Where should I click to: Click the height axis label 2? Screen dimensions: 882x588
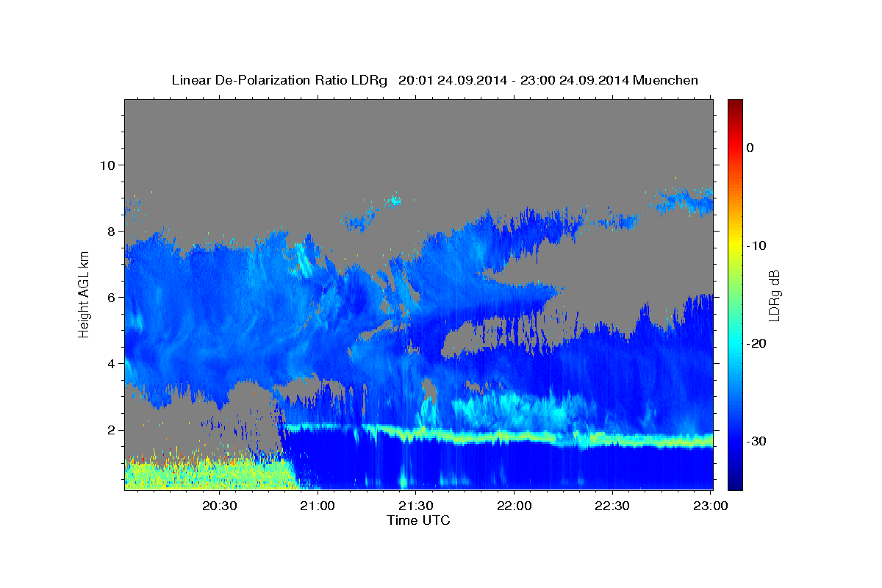tap(112, 430)
